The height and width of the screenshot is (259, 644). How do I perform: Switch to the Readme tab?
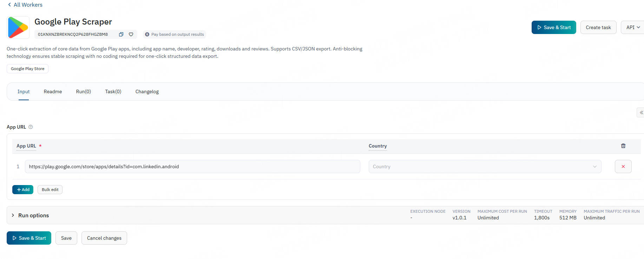click(x=53, y=91)
